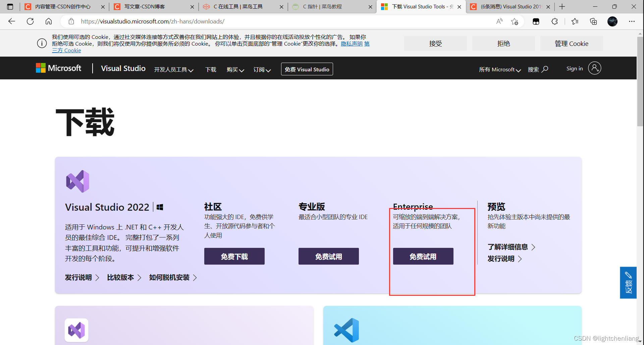Click cookie notice info icon
The image size is (644, 345).
click(x=42, y=44)
